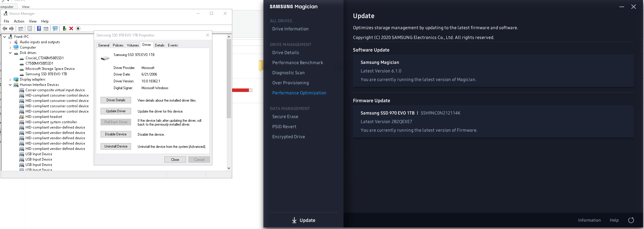Open PSID Revert in Magician sidebar
This screenshot has height=229, width=644.
point(284,126)
